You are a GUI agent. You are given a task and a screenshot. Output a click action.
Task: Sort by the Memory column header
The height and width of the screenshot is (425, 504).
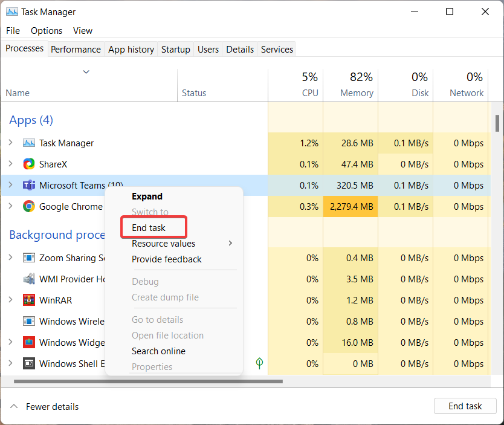[351, 85]
